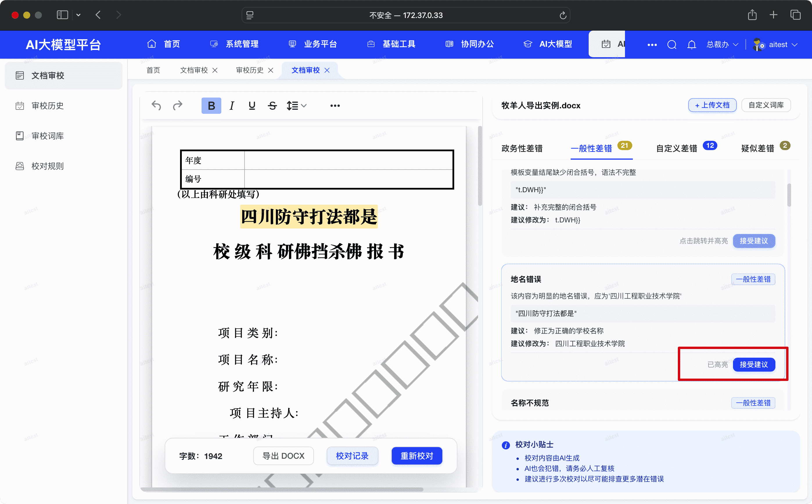
Task: Open the search icon in top bar
Action: [x=672, y=44]
